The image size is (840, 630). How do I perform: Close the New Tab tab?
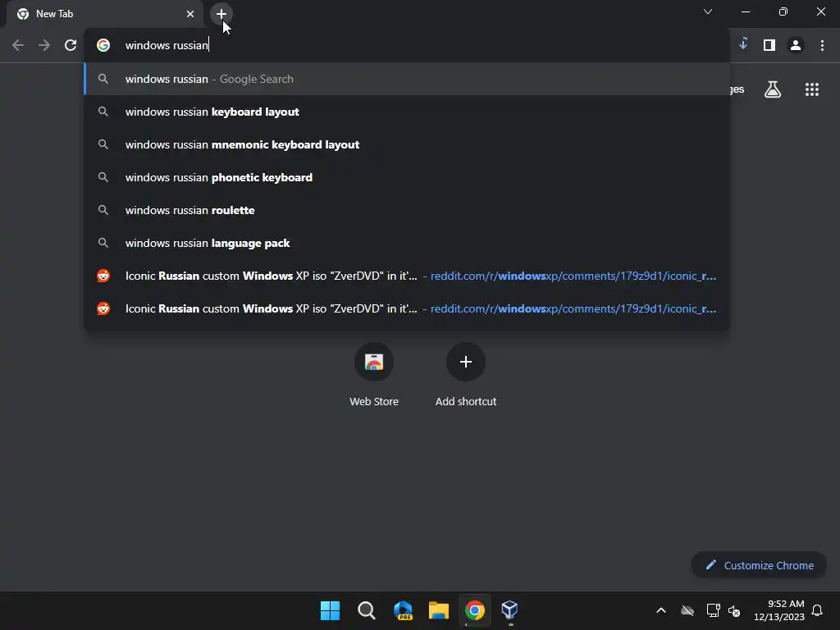[190, 14]
